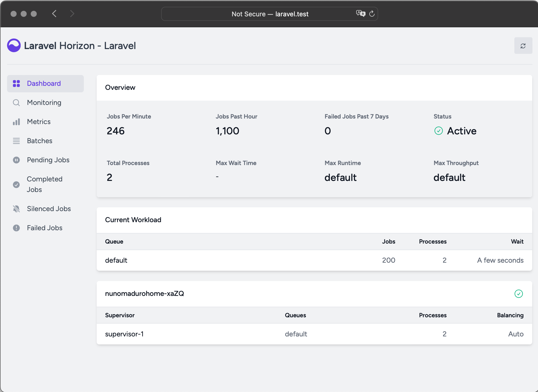The width and height of the screenshot is (538, 392).
Task: Go forward with the browser forward arrow
Action: tap(72, 14)
